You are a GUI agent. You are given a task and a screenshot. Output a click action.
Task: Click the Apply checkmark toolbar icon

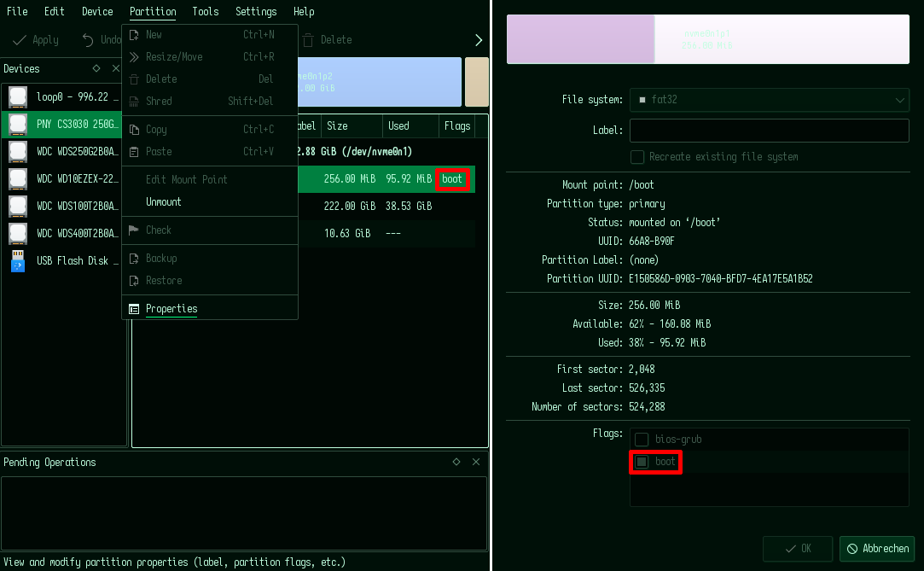pyautogui.click(x=20, y=40)
